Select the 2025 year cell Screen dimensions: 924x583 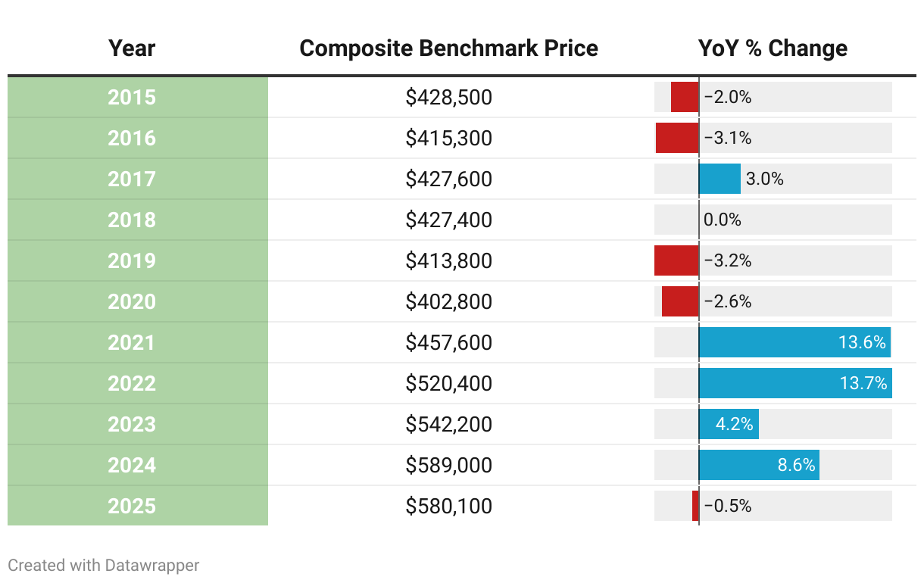click(x=132, y=507)
